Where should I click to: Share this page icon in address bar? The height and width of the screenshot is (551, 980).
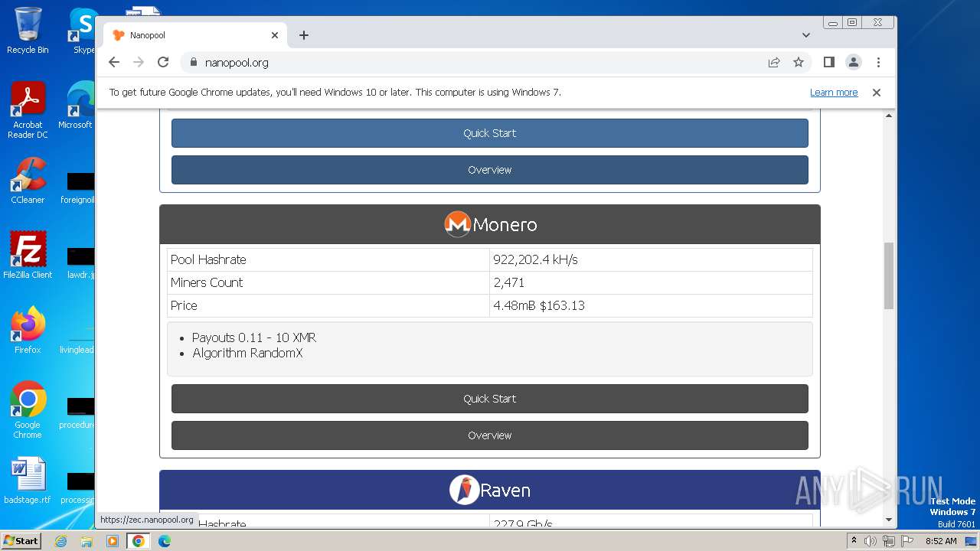774,63
